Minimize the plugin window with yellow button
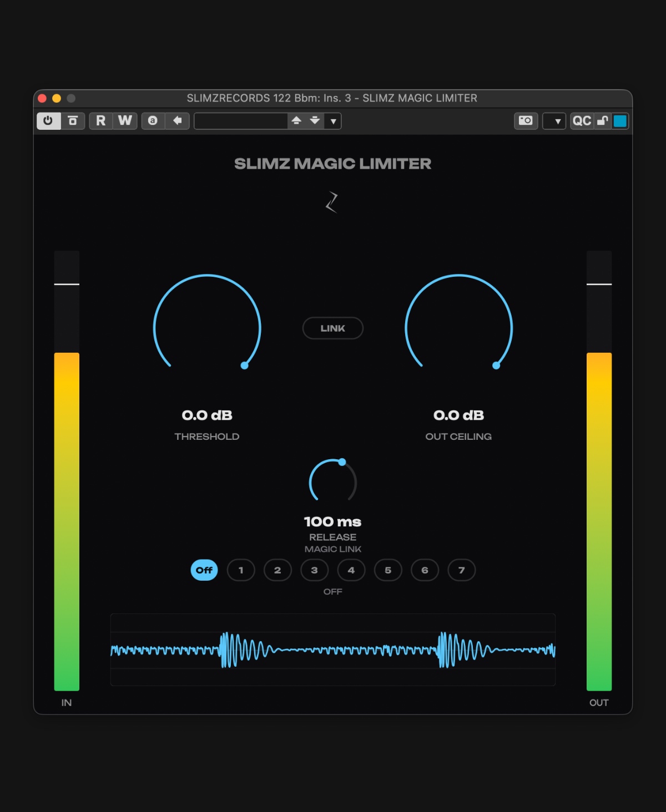Image resolution: width=666 pixels, height=812 pixels. (57, 98)
